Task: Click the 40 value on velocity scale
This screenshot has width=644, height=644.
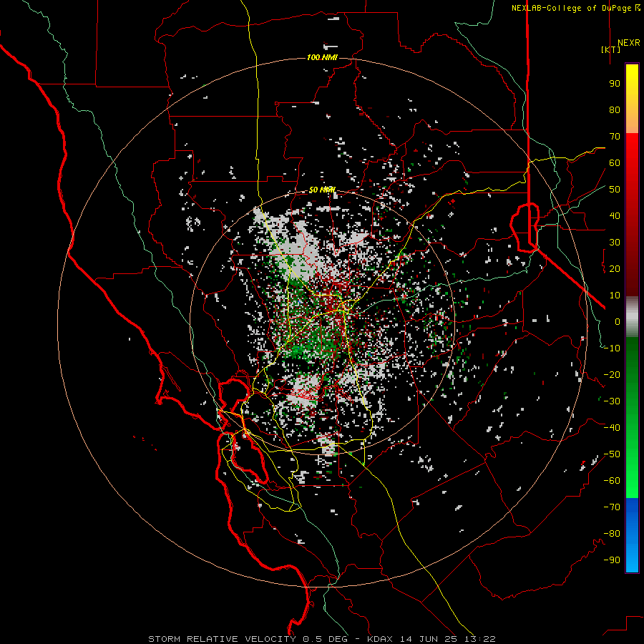Action: click(x=615, y=216)
